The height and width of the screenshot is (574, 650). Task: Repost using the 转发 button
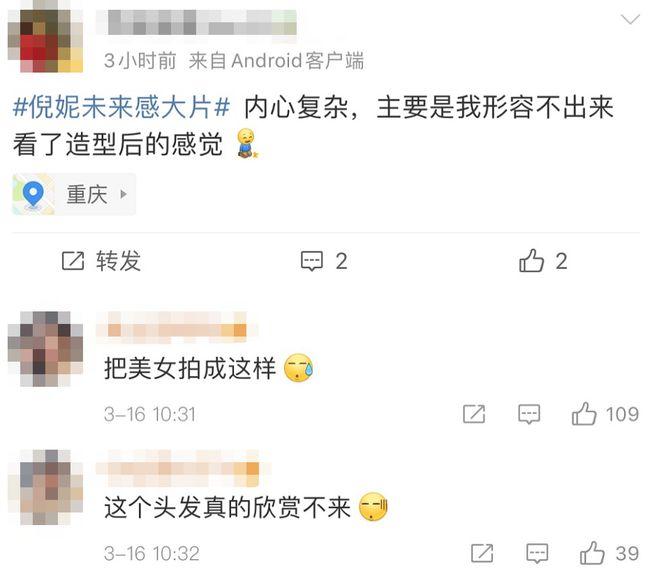[x=101, y=261]
